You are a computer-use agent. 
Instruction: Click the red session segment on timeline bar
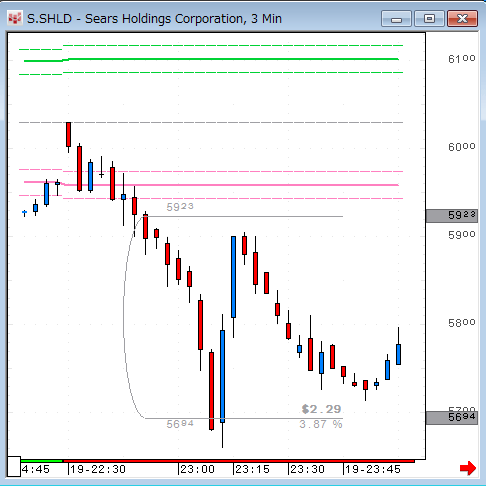click(239, 461)
